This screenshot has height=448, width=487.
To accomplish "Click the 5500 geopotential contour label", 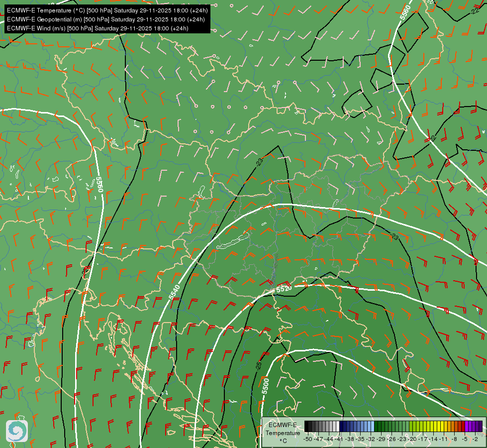I will [x=265, y=386].
